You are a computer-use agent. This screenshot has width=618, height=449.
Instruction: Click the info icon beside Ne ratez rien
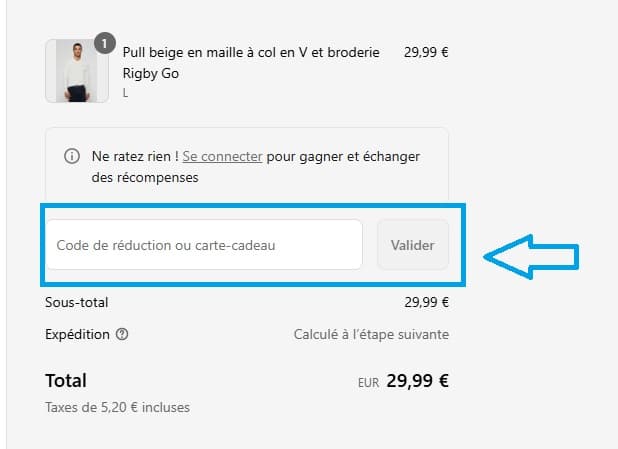point(72,157)
